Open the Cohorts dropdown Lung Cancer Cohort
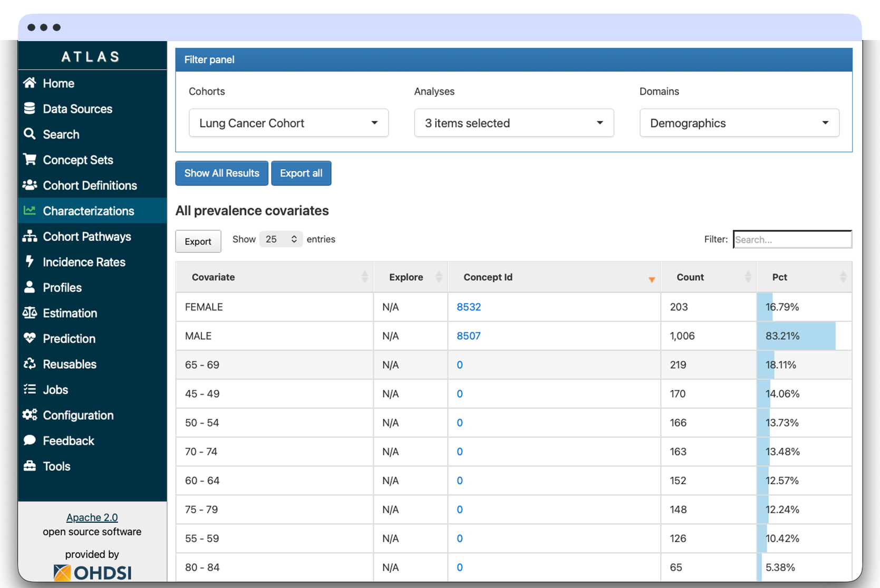Image resolution: width=880 pixels, height=588 pixels. coord(288,123)
